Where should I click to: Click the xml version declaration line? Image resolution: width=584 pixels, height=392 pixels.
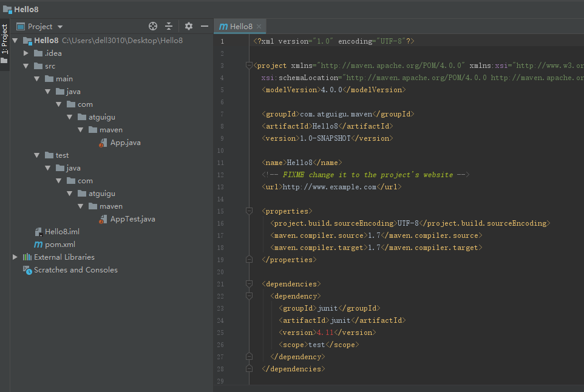[334, 41]
